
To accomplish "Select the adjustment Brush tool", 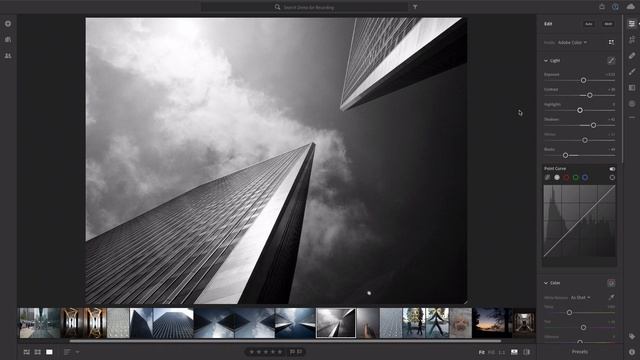I will tap(632, 72).
